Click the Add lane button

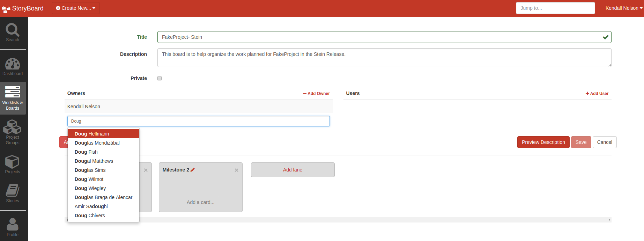point(293,170)
